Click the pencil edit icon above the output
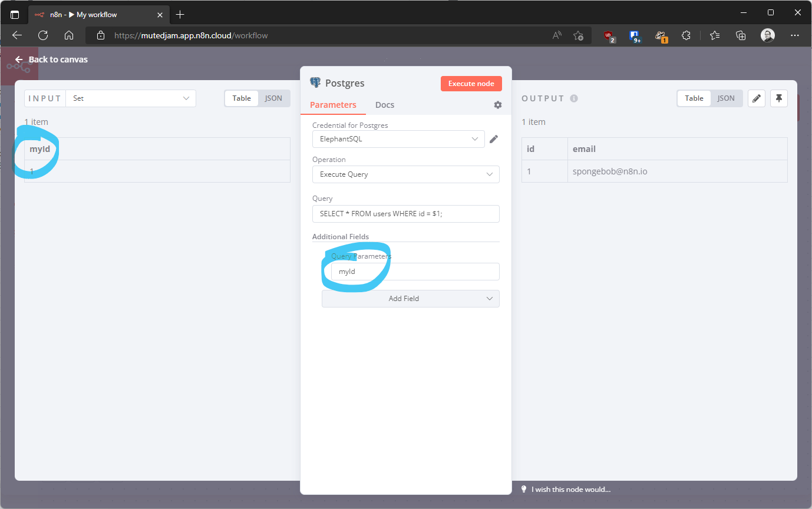 757,98
